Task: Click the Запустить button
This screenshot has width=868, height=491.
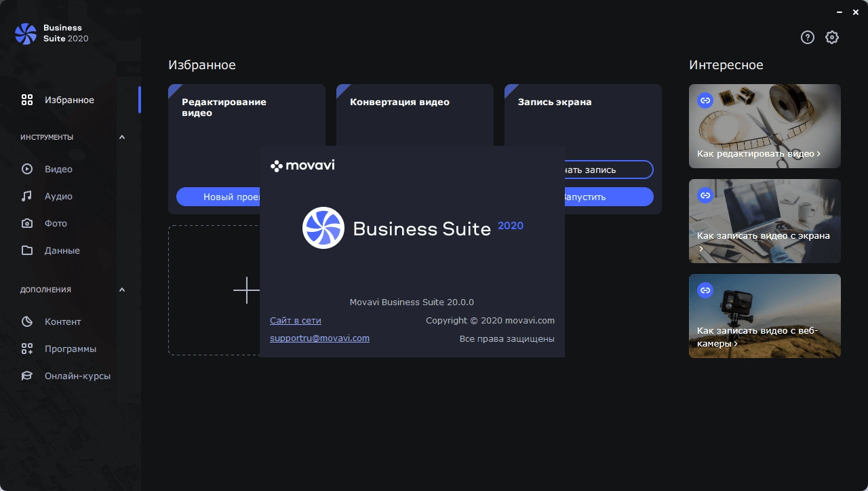Action: [x=608, y=197]
